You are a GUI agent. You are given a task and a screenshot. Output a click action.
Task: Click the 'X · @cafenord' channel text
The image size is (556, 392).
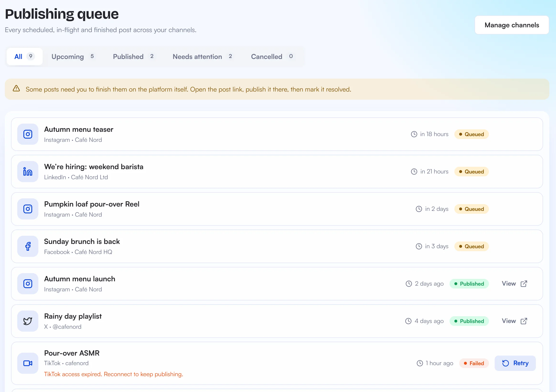(63, 327)
